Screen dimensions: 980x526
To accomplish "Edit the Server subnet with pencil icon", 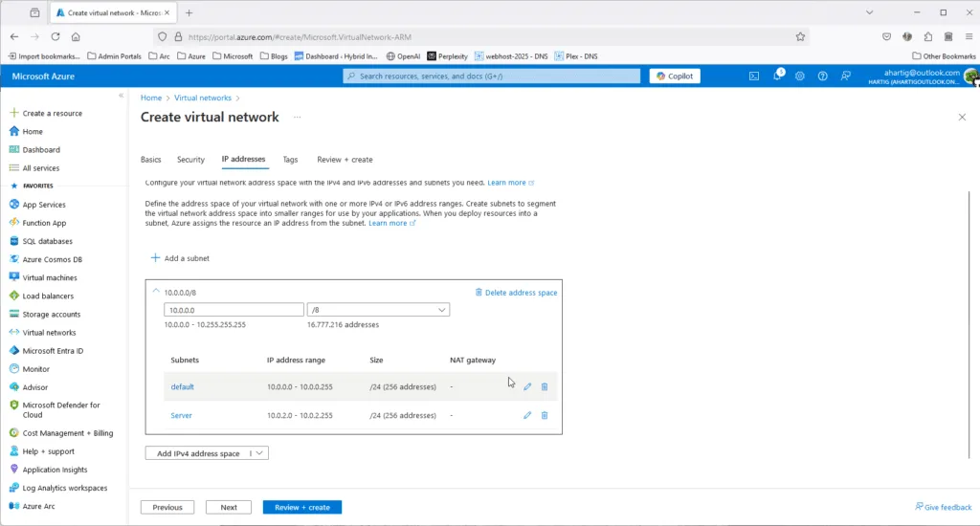I will (x=527, y=415).
